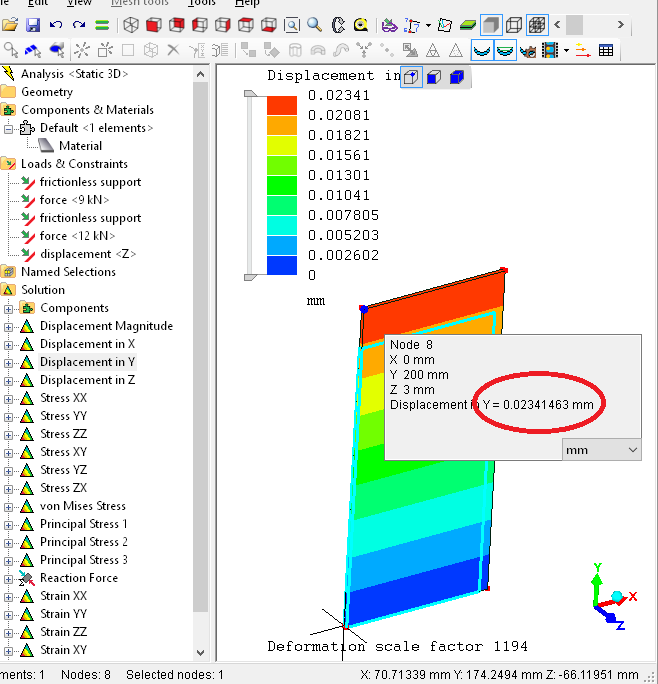Screen dimensions: 658x684
Task: Click the green Solve button
Action: (x=102, y=25)
